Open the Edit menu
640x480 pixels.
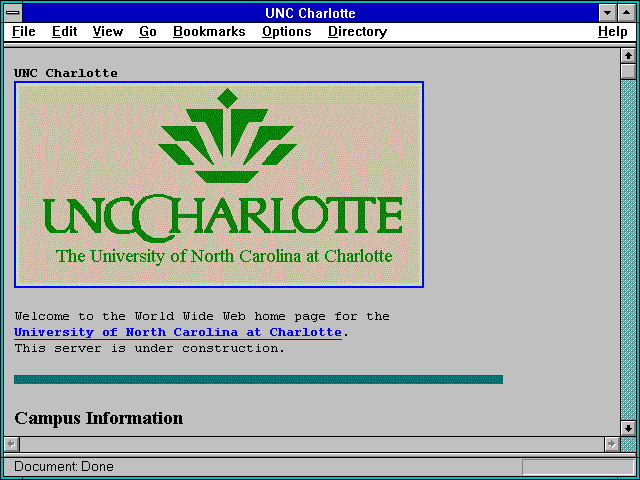tap(64, 32)
